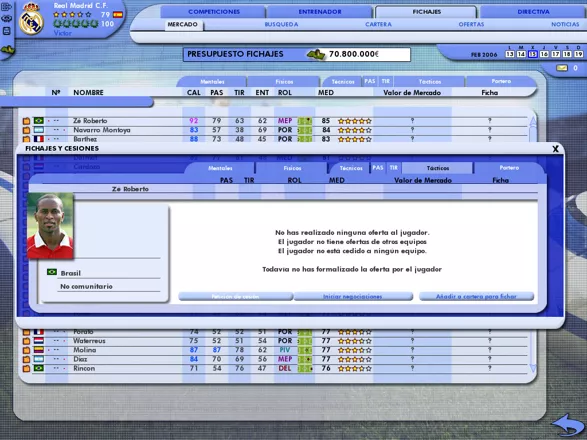Select the Mercado sub-tab

click(183, 24)
